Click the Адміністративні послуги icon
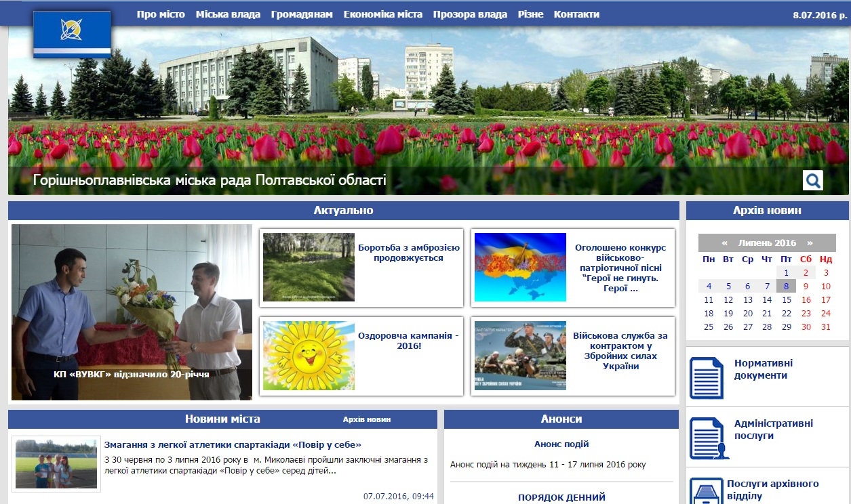The image size is (851, 504). pos(707,438)
